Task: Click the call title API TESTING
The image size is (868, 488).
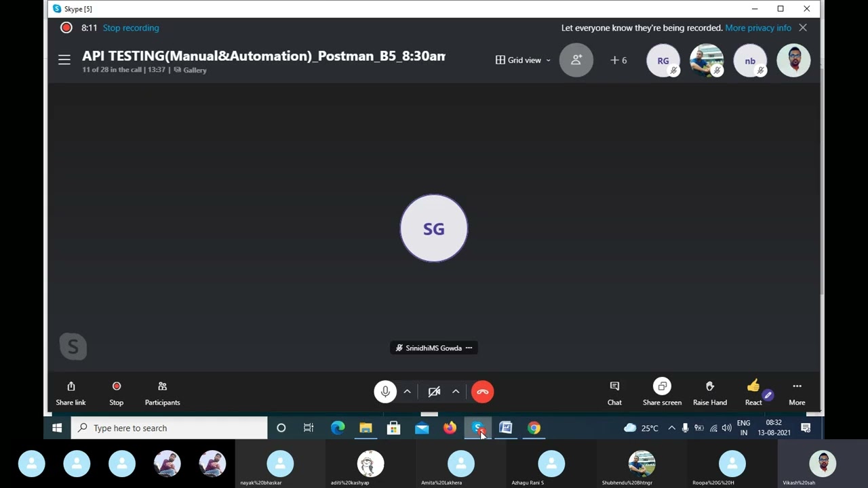Action: tap(264, 56)
